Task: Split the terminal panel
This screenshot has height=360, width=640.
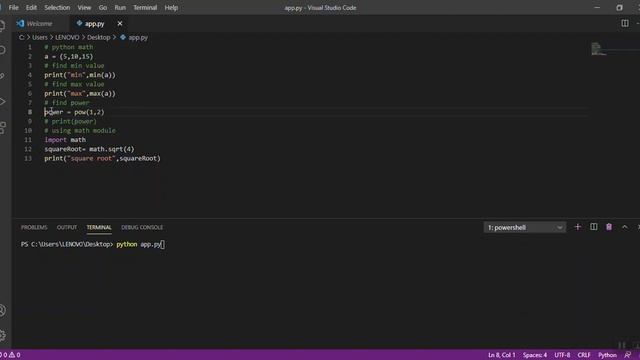Action: click(593, 227)
